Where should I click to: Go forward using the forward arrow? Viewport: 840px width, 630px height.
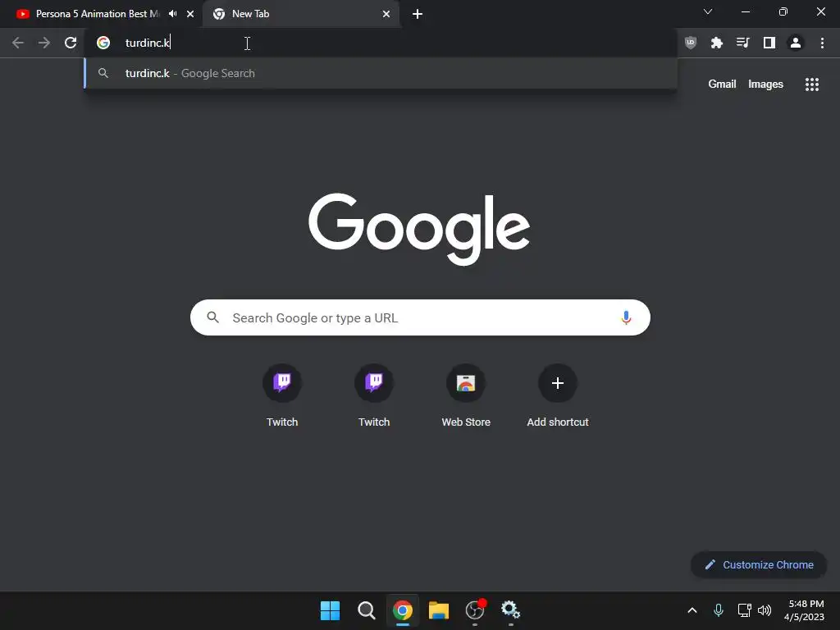[x=44, y=43]
